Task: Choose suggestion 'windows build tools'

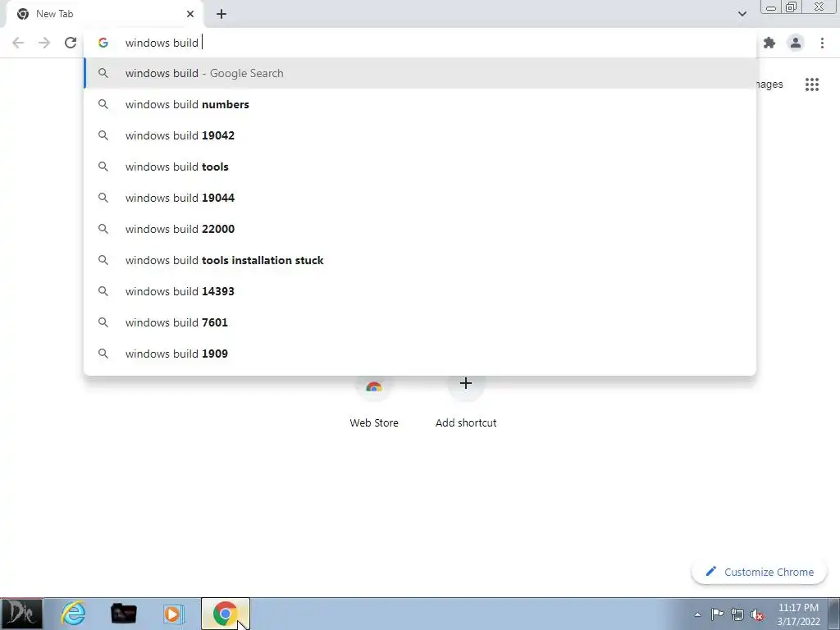Action: (420, 167)
